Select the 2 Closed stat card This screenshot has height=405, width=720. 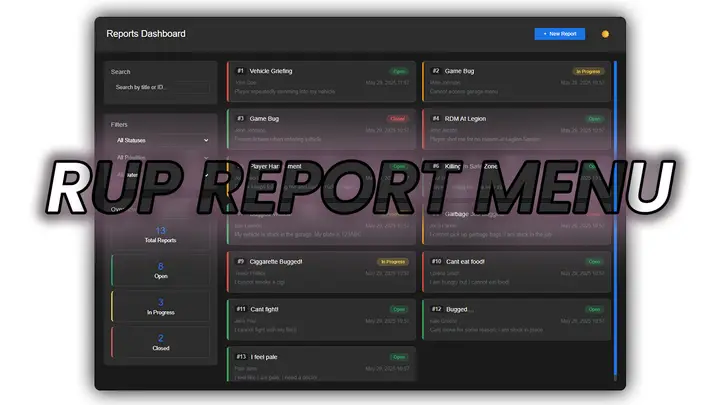click(161, 342)
